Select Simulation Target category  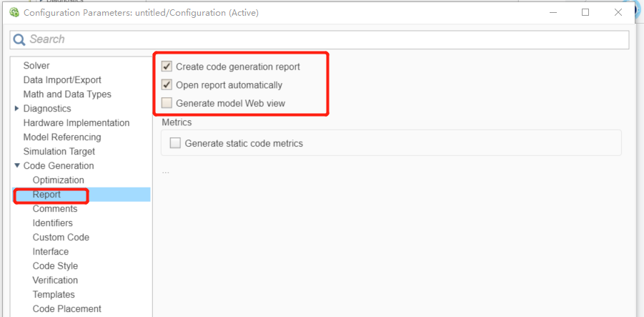59,152
